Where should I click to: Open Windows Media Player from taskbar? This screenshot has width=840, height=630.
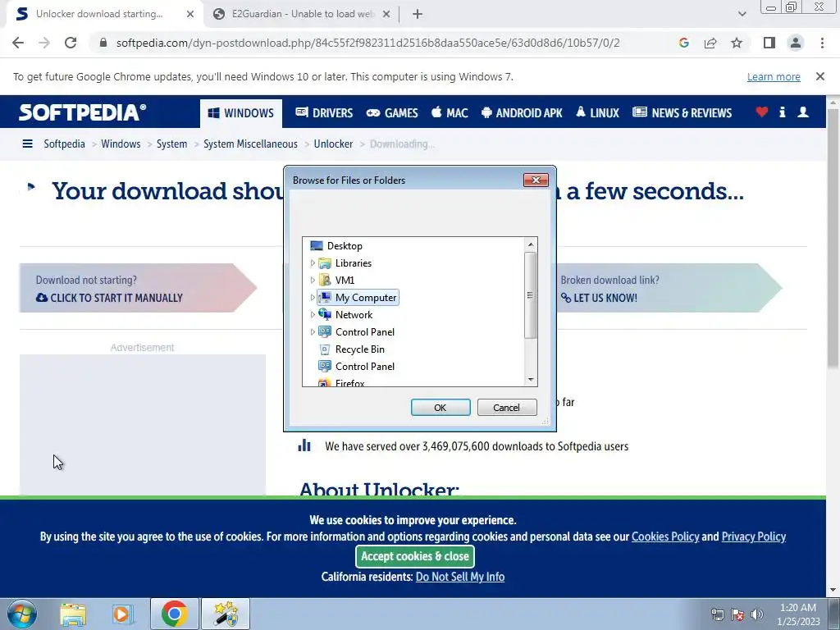coord(122,614)
